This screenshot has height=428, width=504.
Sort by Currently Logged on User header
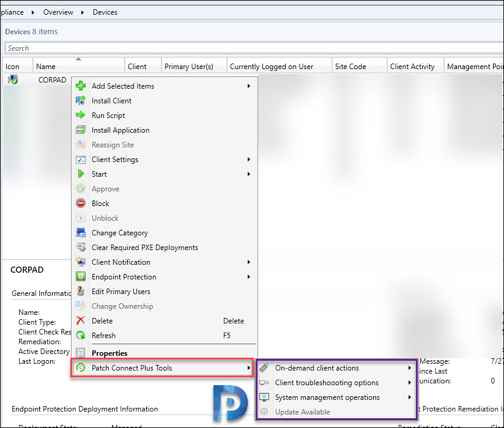tap(280, 66)
